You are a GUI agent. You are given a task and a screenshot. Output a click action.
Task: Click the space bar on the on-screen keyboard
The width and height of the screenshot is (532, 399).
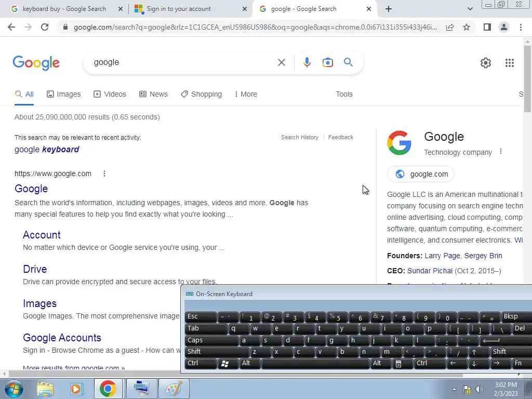point(315,364)
